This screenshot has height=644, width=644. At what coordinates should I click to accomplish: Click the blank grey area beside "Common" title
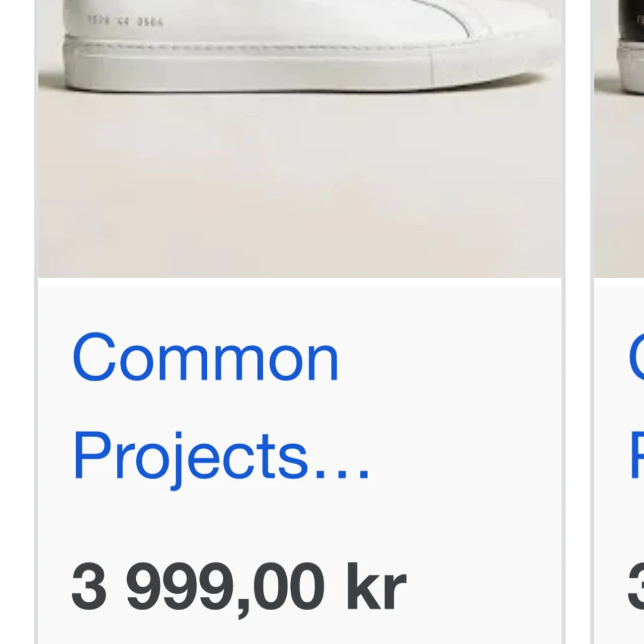(448, 357)
